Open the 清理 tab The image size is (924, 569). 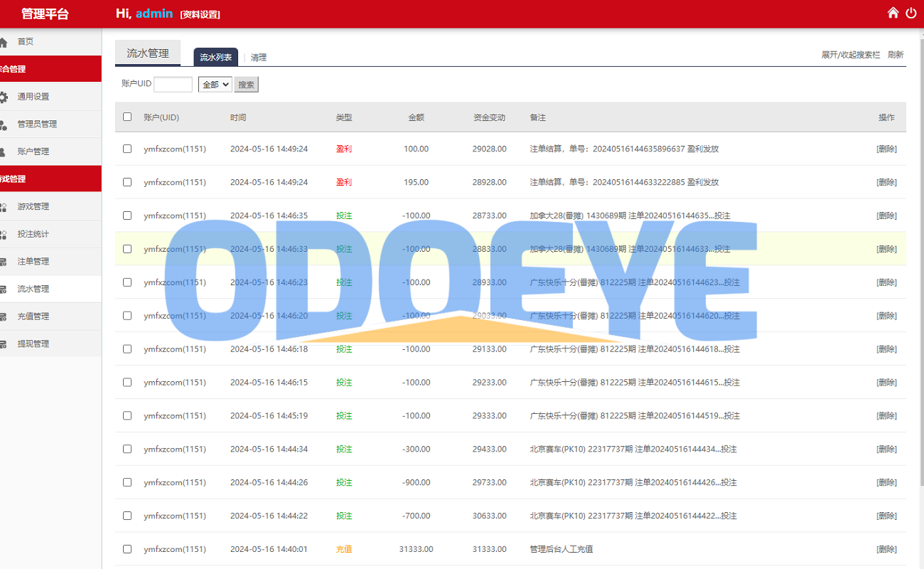[259, 58]
